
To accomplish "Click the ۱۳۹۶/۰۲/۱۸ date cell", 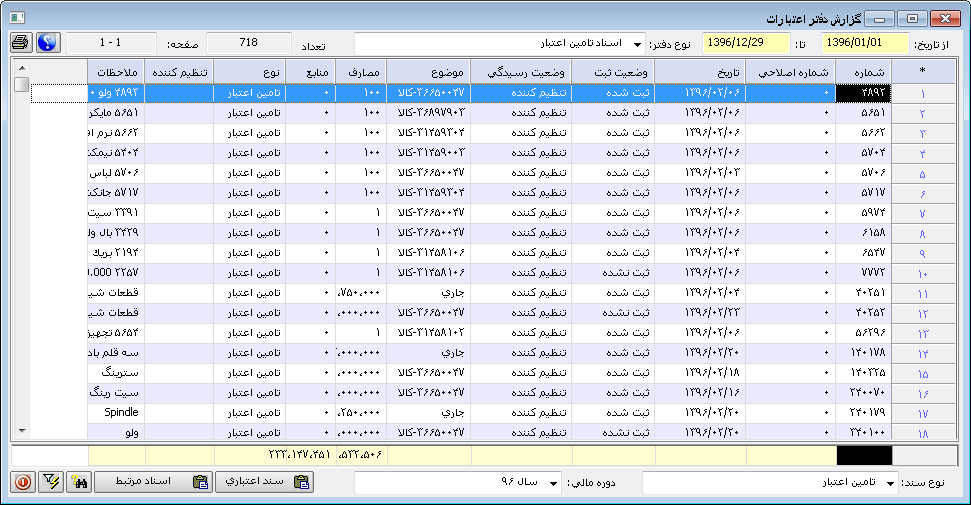I will (x=700, y=372).
